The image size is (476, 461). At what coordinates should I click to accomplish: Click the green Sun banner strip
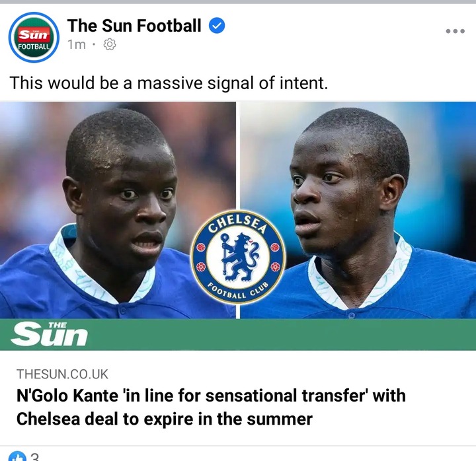(x=238, y=335)
